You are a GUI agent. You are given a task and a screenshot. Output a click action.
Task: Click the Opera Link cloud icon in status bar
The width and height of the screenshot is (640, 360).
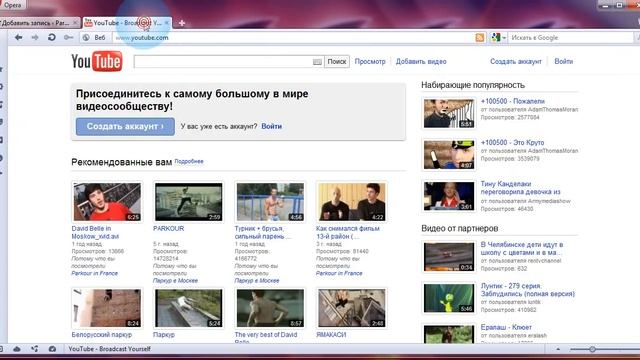point(17,349)
